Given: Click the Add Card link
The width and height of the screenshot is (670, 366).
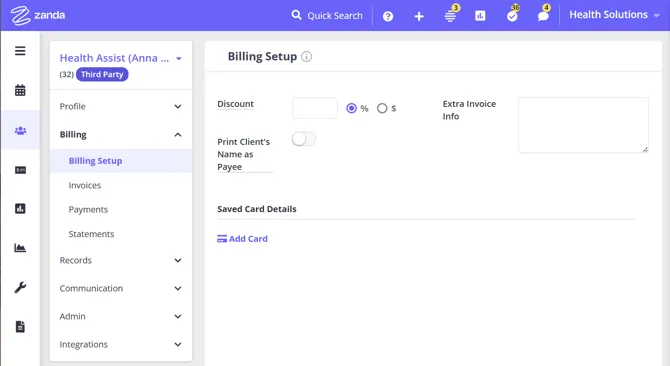Looking at the screenshot, I should pyautogui.click(x=242, y=239).
